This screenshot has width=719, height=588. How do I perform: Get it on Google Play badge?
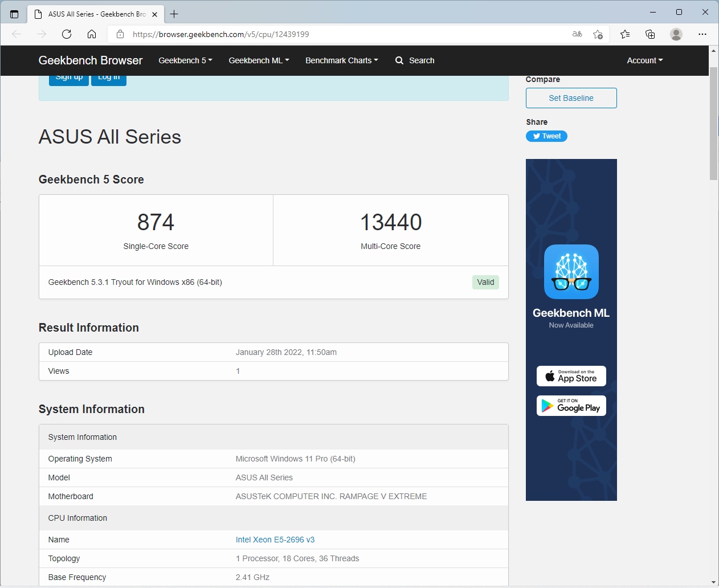pyautogui.click(x=571, y=406)
